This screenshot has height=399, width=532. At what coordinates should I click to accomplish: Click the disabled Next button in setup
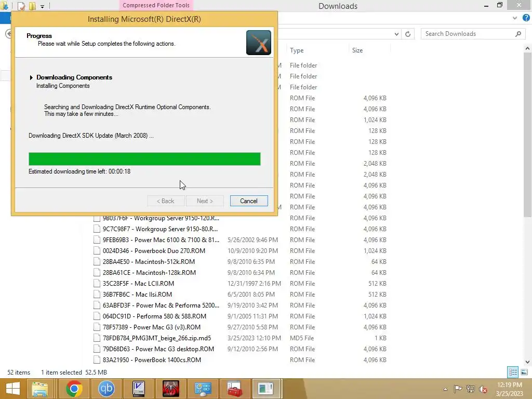[205, 201]
